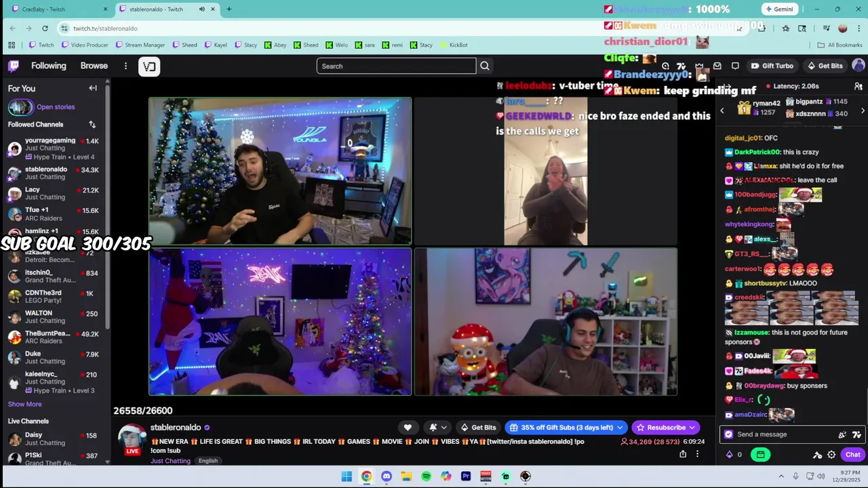Open chat settings gear icon
This screenshot has height=488, width=868.
tap(831, 455)
